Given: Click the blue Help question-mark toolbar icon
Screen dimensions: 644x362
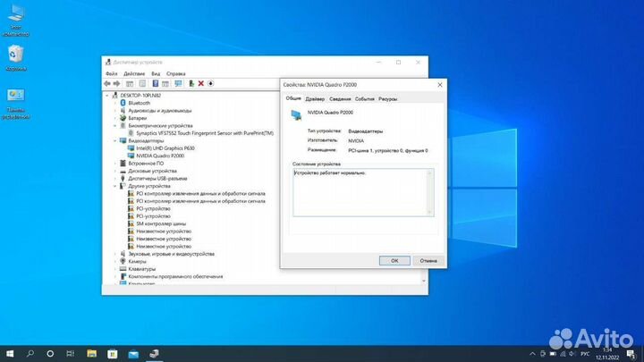Looking at the screenshot, I should (156, 84).
